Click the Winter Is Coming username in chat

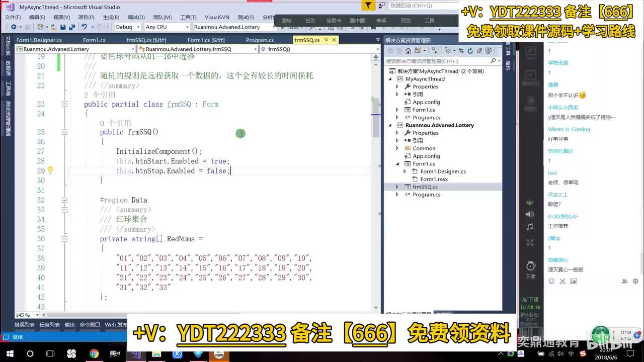tap(569, 129)
